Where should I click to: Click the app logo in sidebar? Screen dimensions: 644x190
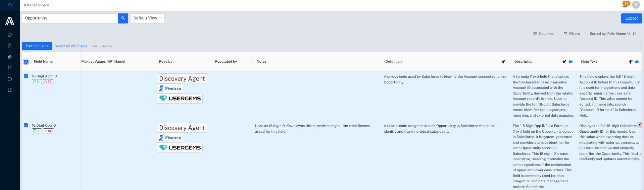pos(10,21)
